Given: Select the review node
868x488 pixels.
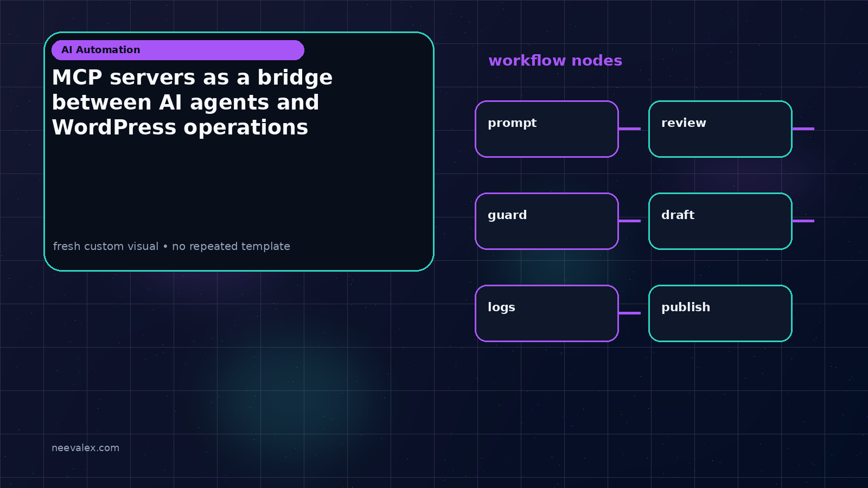Looking at the screenshot, I should click(720, 129).
